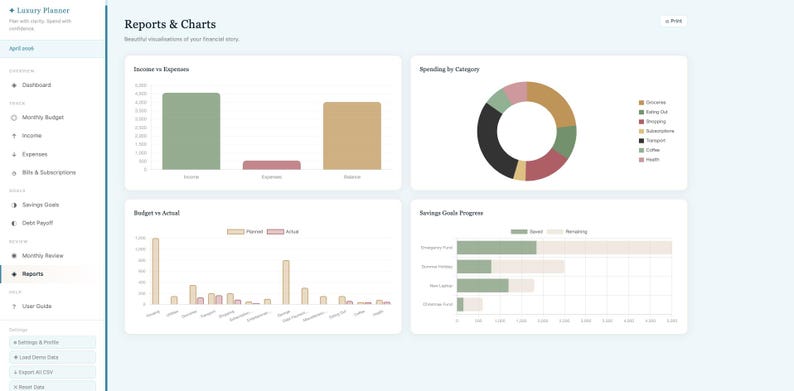Click Export All CSV button
This screenshot has width=794, height=391.
point(52,372)
